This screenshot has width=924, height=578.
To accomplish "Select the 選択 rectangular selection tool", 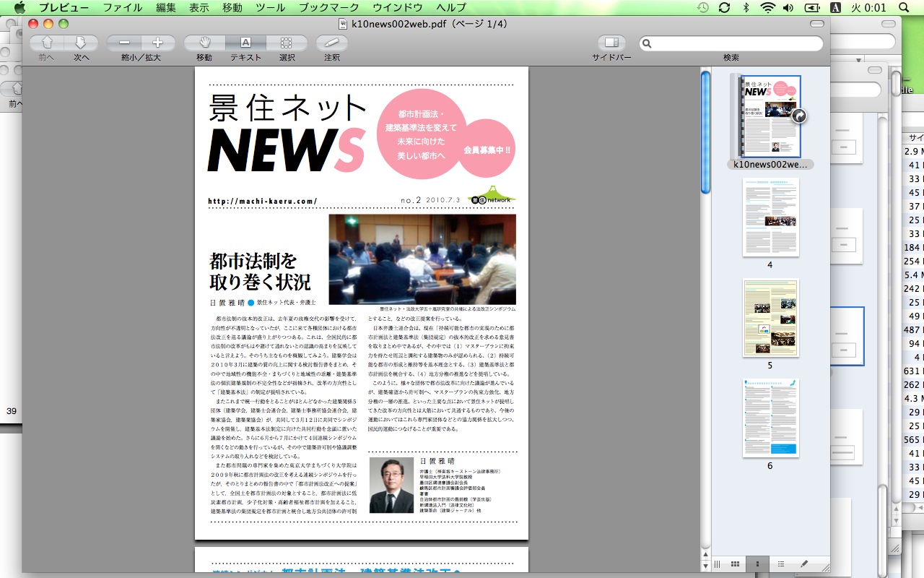I will point(287,43).
